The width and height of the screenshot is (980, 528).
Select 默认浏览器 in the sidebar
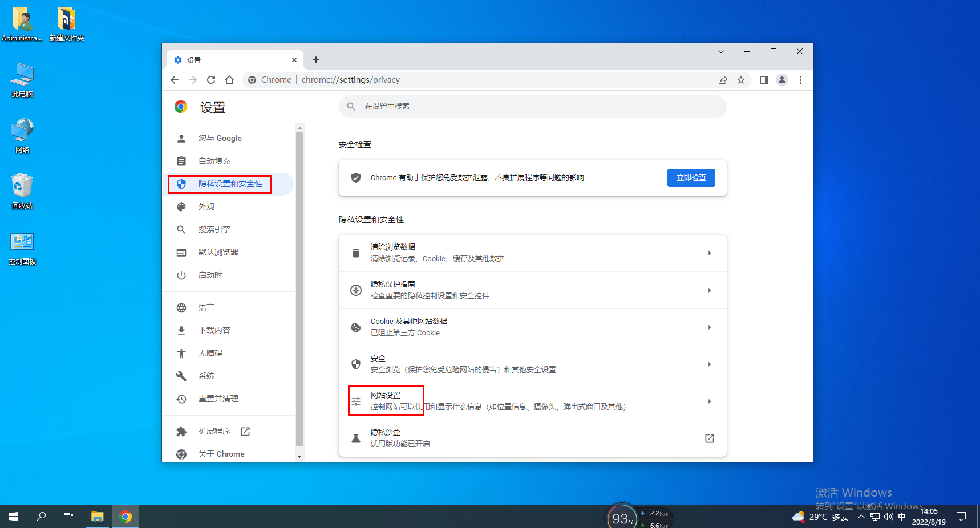(x=219, y=251)
